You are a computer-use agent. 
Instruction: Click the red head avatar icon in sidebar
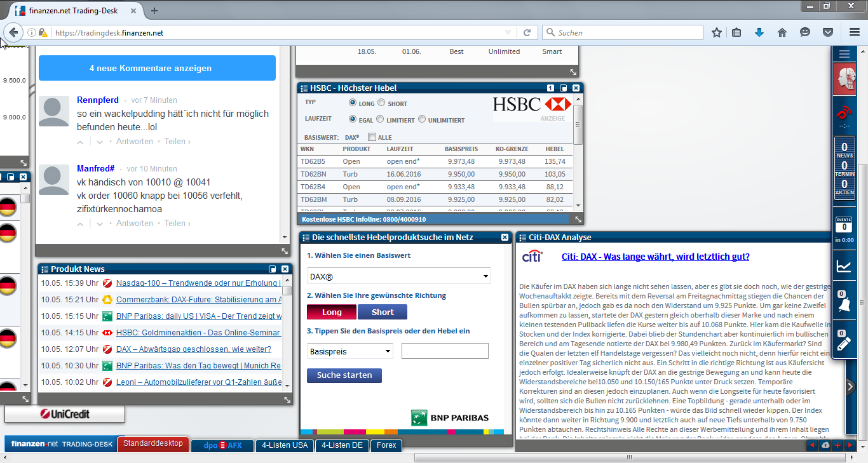(844, 79)
